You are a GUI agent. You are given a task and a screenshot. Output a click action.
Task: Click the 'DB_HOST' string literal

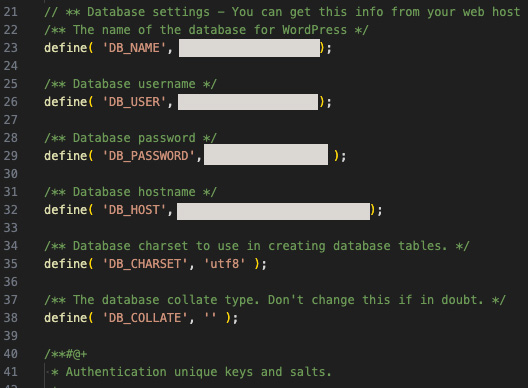[134, 210]
